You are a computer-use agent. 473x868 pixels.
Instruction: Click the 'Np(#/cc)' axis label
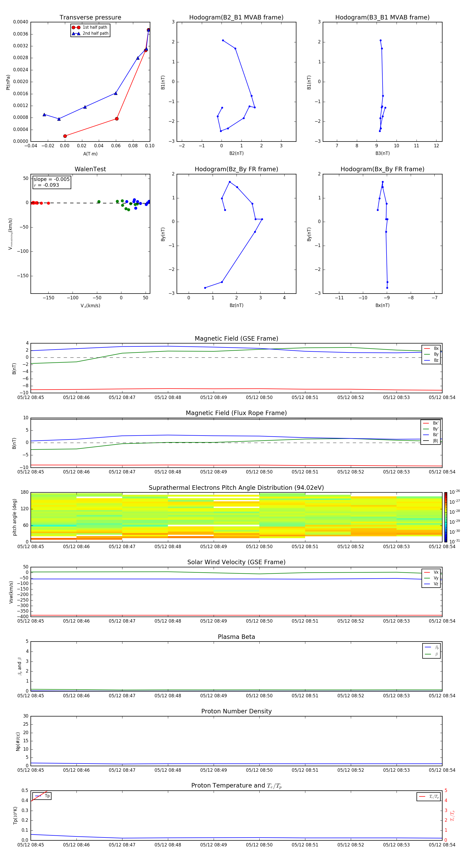(x=18, y=741)
